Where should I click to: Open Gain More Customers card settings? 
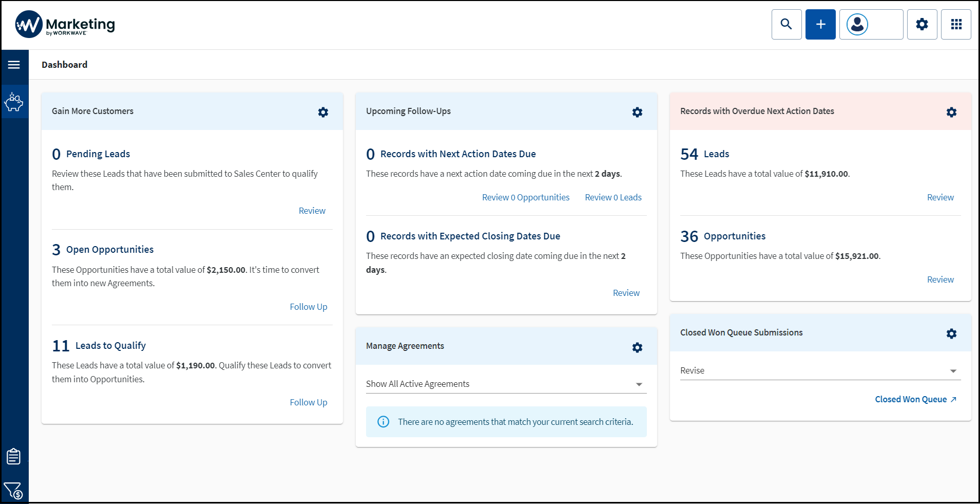coord(323,112)
